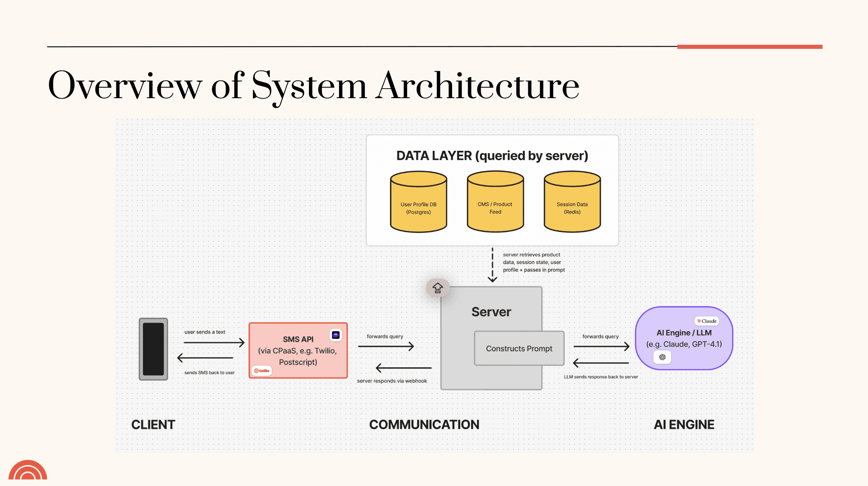Click the Claude logo badge

707,321
